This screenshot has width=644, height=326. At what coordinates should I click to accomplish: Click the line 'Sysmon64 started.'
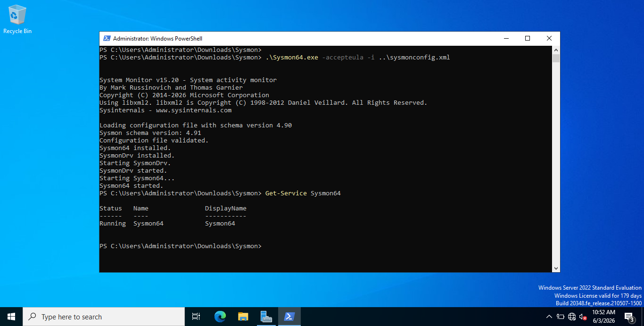click(132, 186)
